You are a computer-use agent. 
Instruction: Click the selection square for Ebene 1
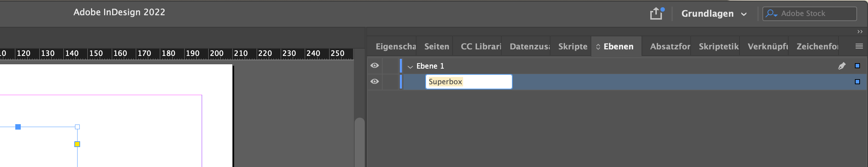(857, 66)
